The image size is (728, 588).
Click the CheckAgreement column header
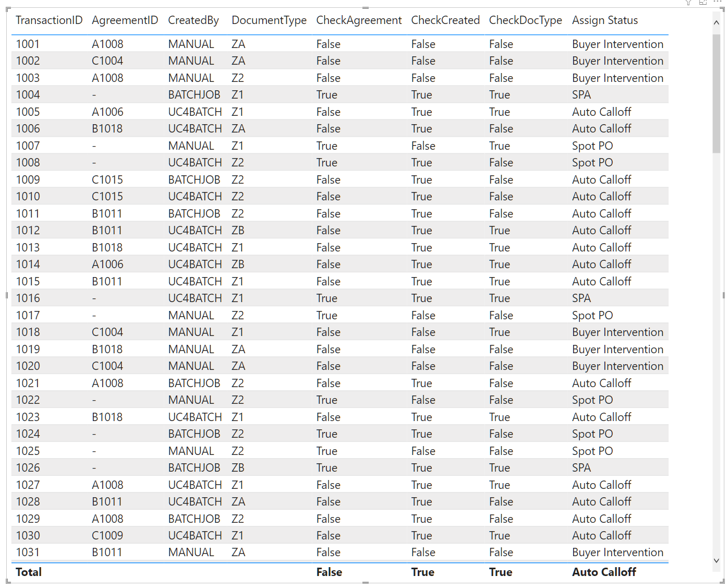click(x=359, y=20)
